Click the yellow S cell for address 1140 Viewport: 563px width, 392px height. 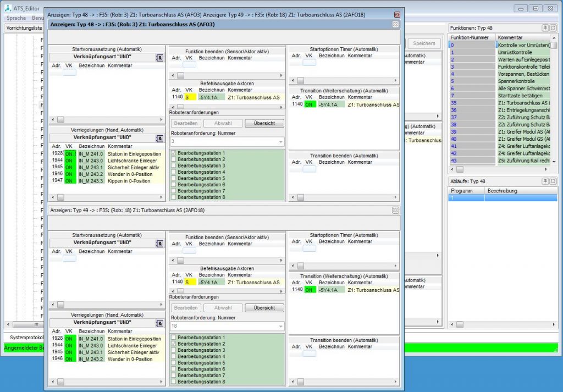coord(189,96)
